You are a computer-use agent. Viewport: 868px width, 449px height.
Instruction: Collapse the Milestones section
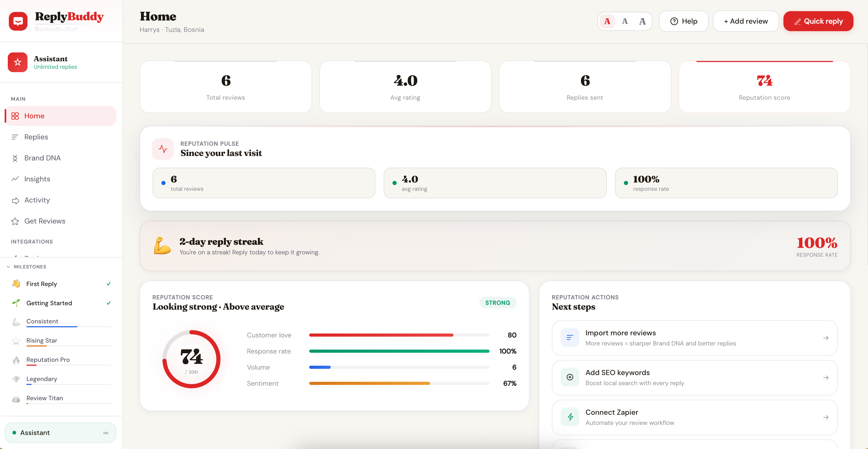click(8, 267)
